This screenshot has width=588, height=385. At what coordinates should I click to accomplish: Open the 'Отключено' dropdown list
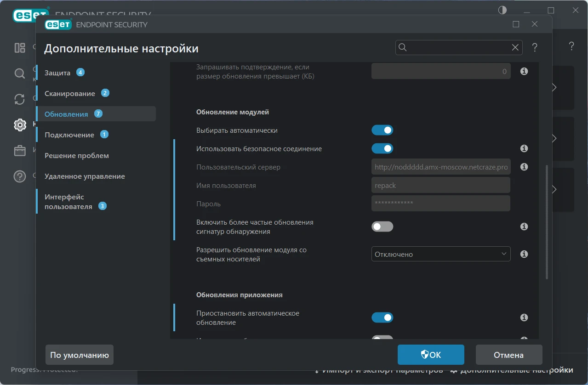(x=440, y=254)
